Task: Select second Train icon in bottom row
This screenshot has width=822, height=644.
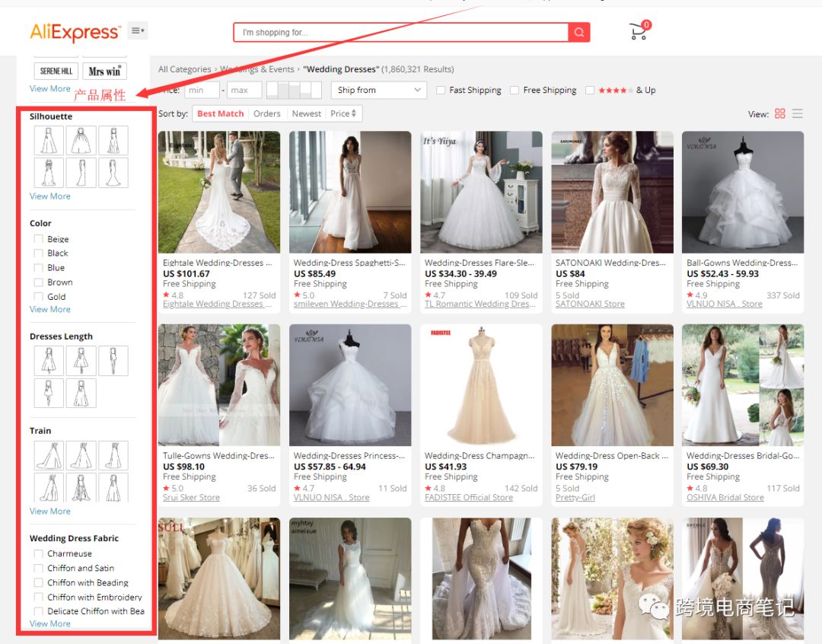Action: click(x=81, y=488)
